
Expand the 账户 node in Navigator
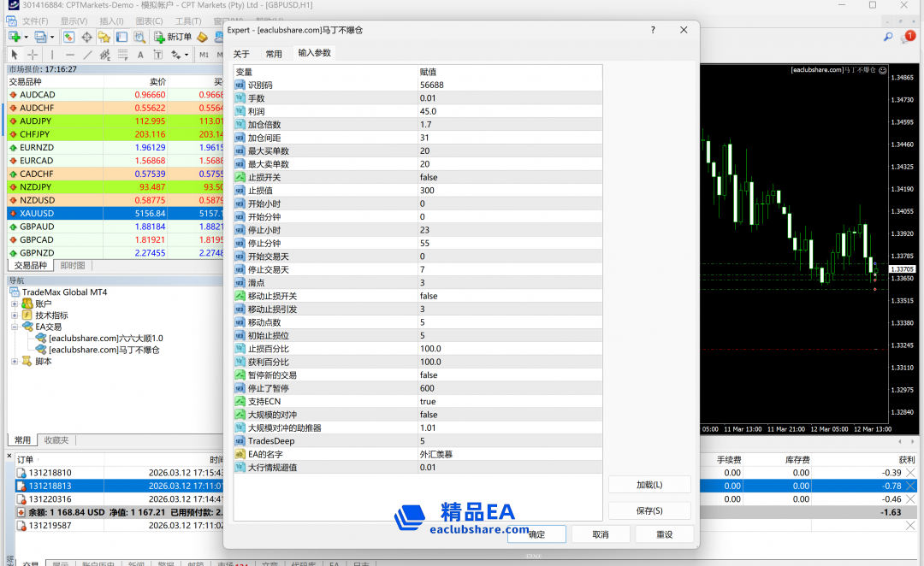15,304
